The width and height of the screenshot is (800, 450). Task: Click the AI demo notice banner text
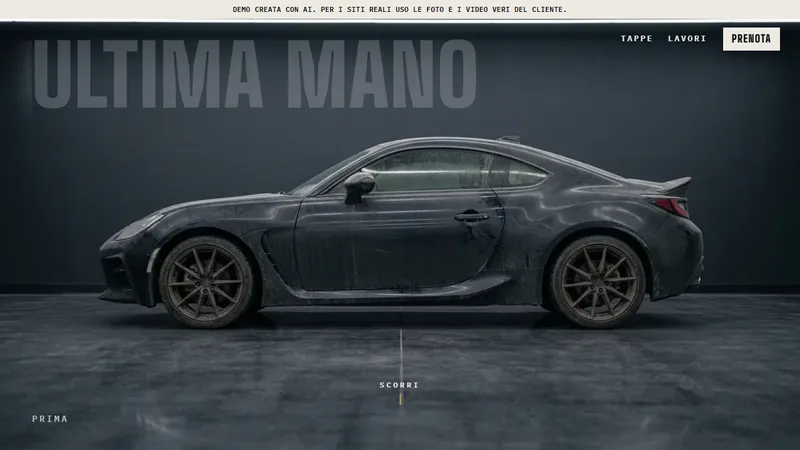(400, 9)
